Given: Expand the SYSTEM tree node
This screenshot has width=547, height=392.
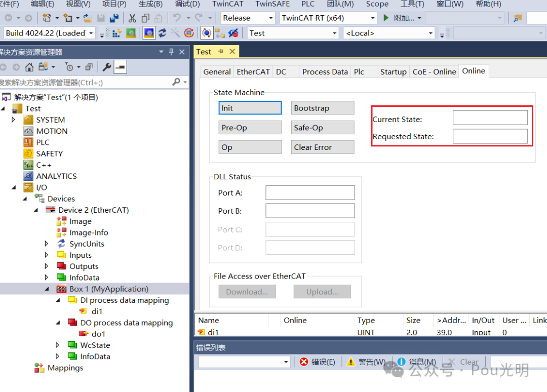Looking at the screenshot, I should click(x=13, y=120).
